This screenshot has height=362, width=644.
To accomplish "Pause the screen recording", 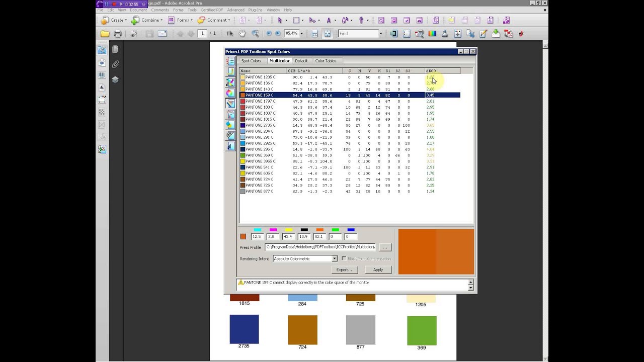I will [107, 4].
